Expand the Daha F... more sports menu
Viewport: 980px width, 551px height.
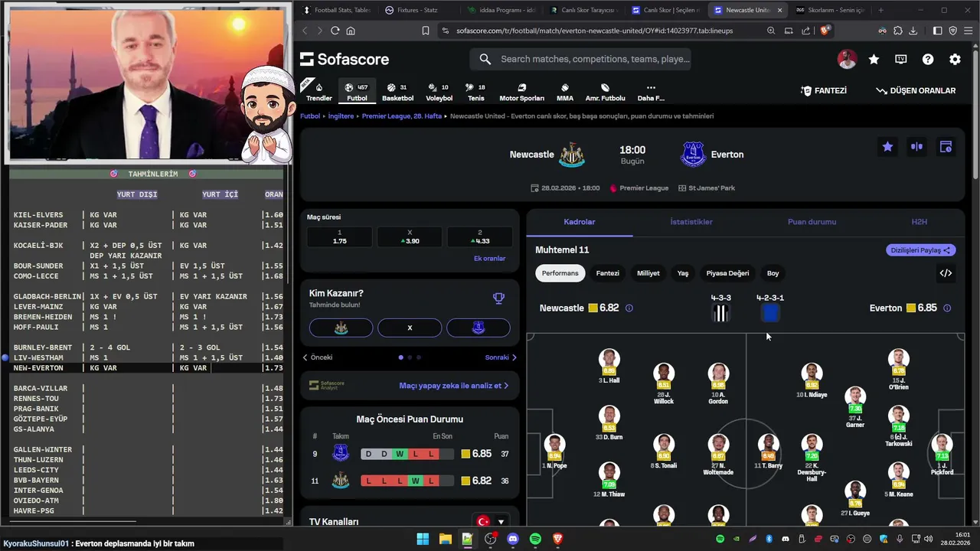click(x=651, y=92)
